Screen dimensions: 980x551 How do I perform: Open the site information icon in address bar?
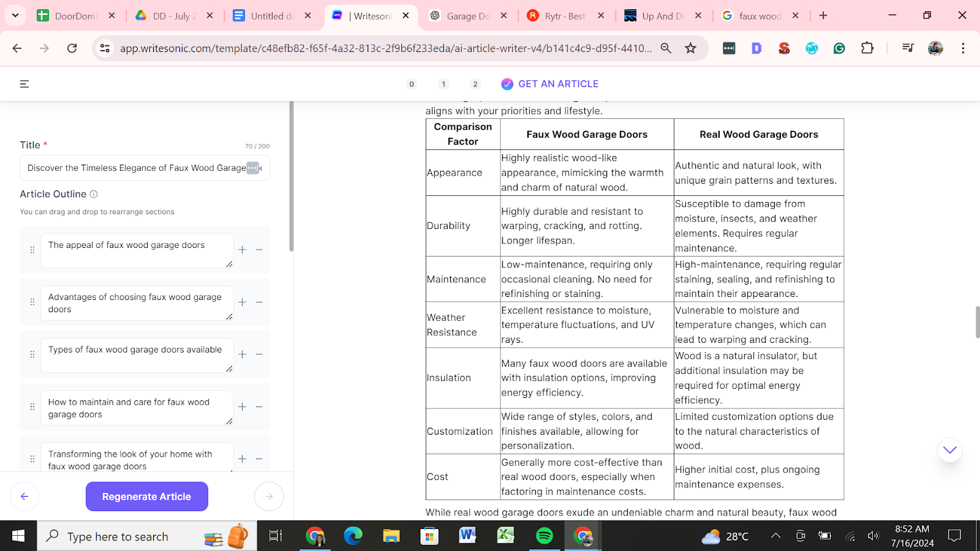105,48
